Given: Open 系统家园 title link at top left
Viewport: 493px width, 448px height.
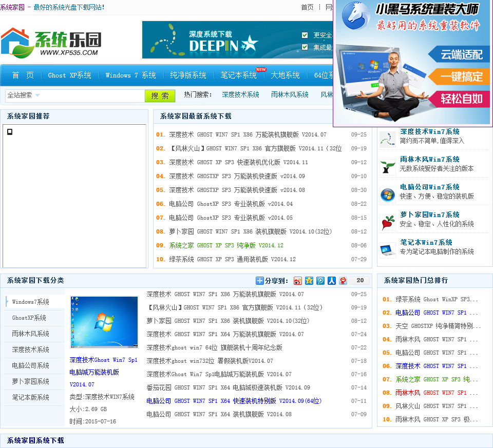Looking at the screenshot, I should [x=12, y=7].
